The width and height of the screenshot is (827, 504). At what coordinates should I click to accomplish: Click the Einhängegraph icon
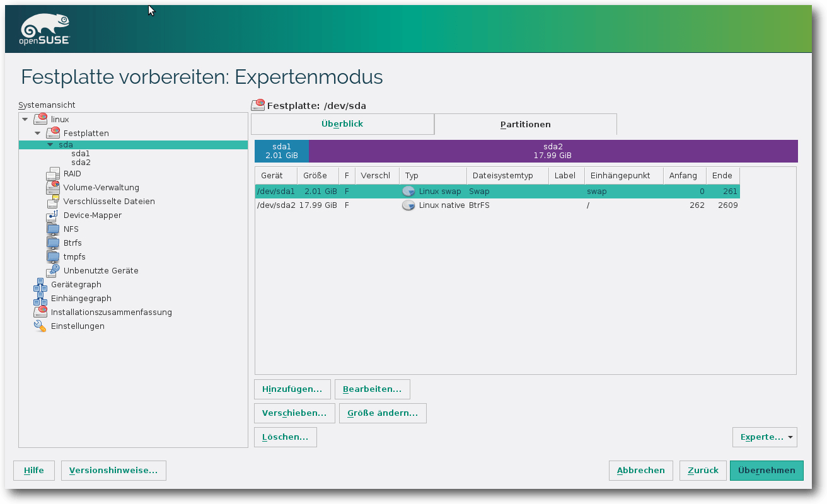[40, 299]
